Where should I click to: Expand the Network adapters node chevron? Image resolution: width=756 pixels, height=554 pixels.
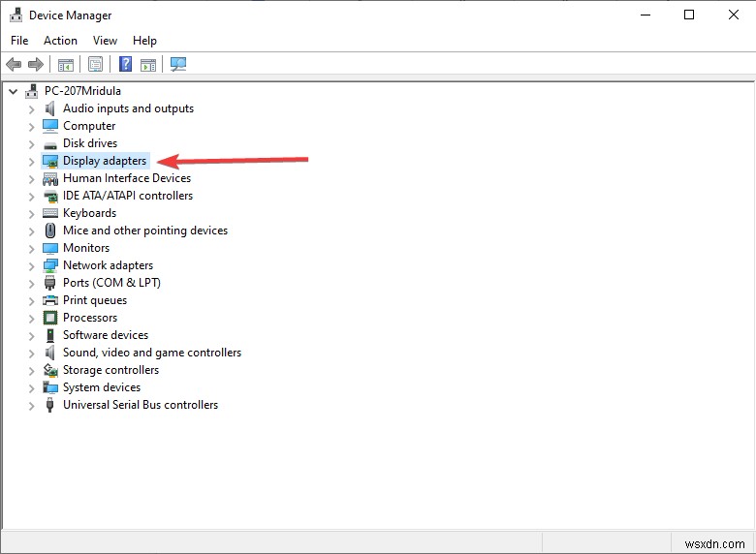[x=31, y=266]
